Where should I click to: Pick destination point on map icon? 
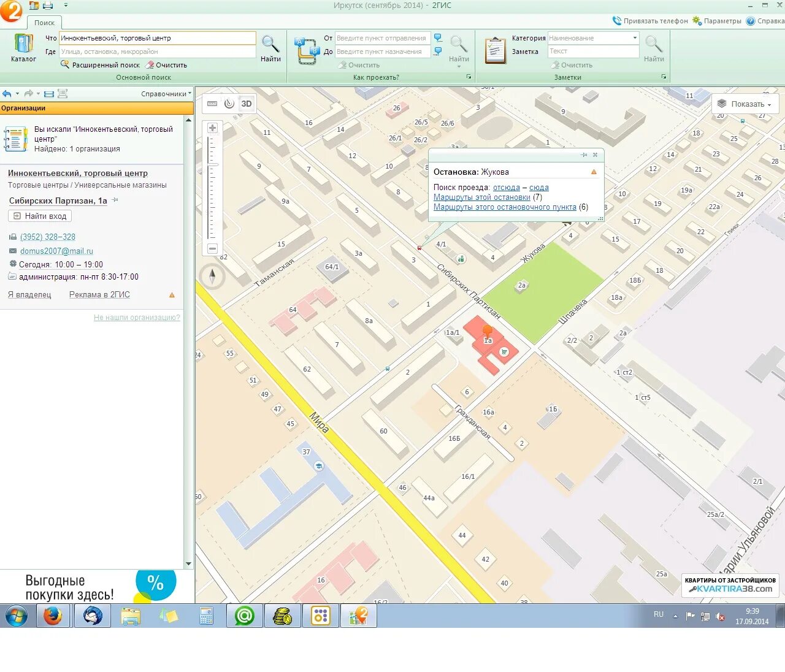tap(438, 52)
